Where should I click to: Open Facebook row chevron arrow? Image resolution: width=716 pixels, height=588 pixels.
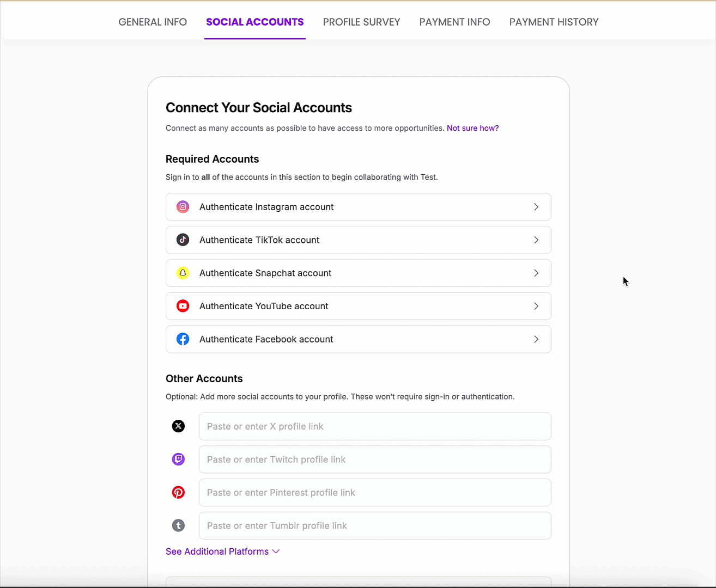click(536, 339)
